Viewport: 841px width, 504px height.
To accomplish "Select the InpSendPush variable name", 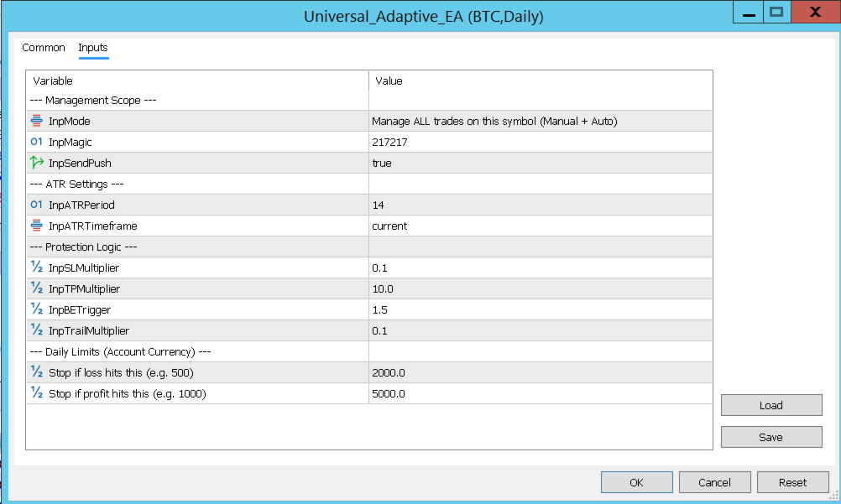I will click(x=80, y=163).
